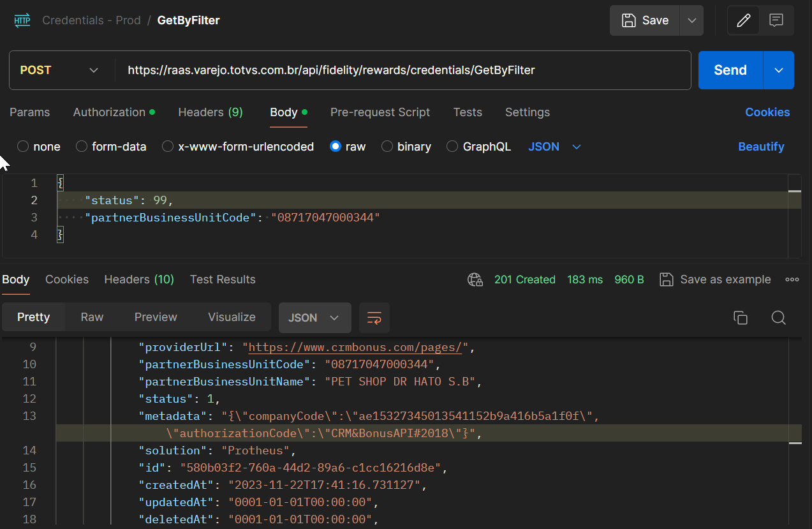The height and width of the screenshot is (529, 812).
Task: Select the form-data radio button
Action: pos(82,147)
